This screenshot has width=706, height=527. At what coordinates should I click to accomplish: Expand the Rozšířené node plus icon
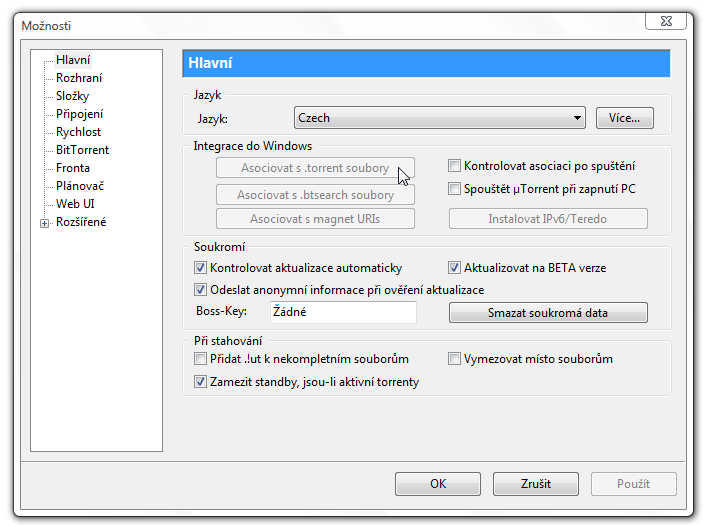coord(44,223)
